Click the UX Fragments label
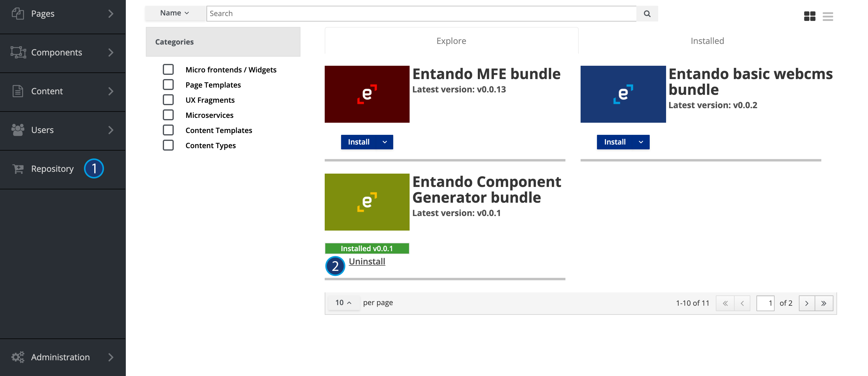Image resolution: width=868 pixels, height=376 pixels. pyautogui.click(x=210, y=100)
